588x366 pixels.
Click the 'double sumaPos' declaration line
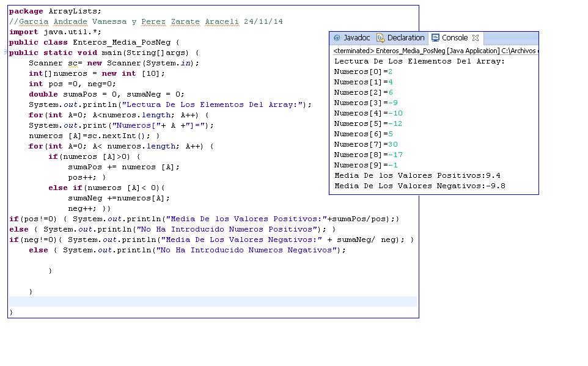click(x=106, y=95)
